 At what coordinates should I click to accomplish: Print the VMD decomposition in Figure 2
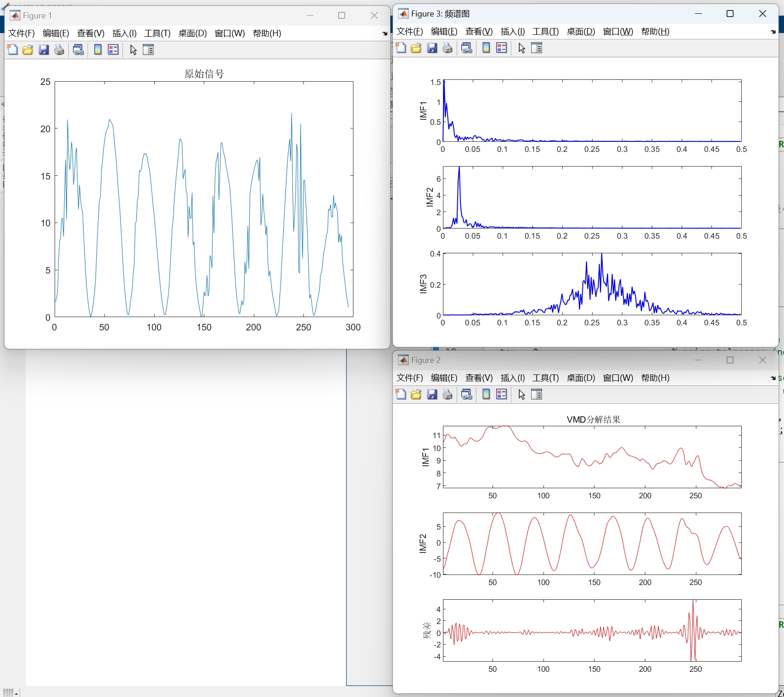(448, 394)
